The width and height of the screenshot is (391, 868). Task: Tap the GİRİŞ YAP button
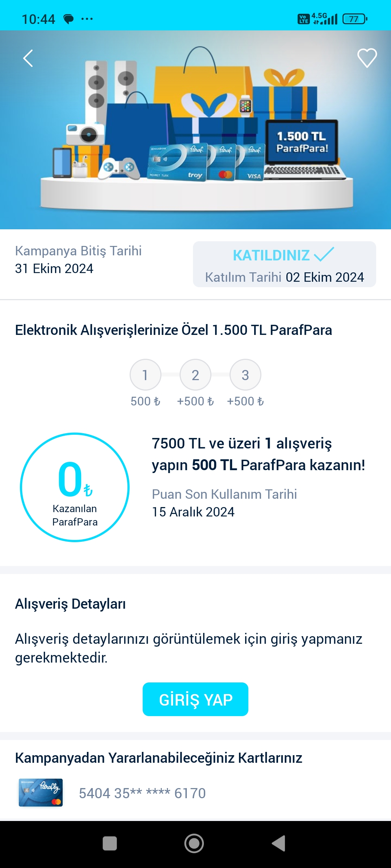(195, 699)
